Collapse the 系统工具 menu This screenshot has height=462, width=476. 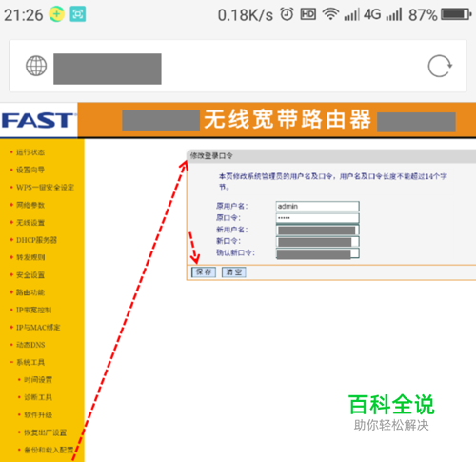click(30, 362)
